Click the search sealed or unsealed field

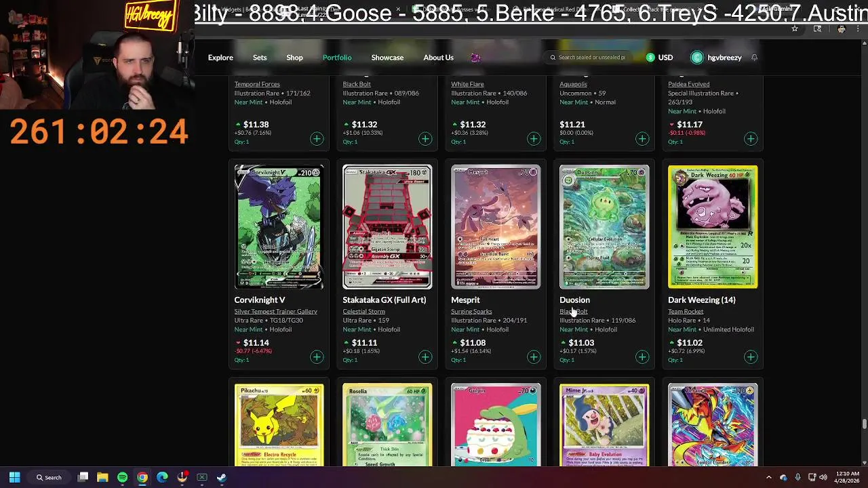[x=591, y=58]
